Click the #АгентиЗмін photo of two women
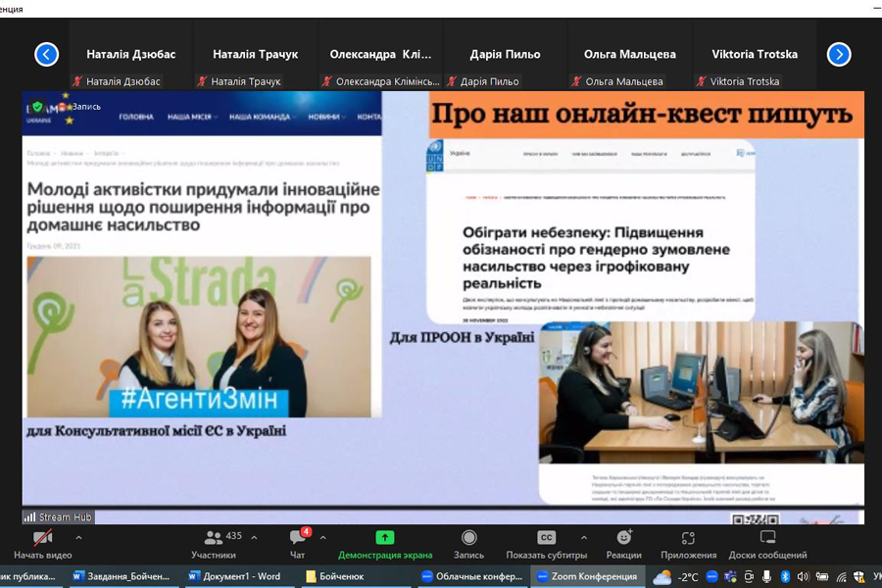Screen dimensions: 882x588 pos(199,336)
